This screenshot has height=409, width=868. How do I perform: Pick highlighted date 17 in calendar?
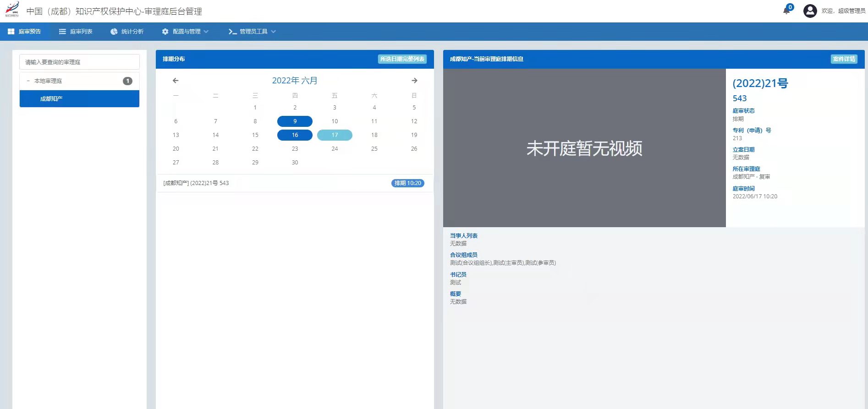335,135
